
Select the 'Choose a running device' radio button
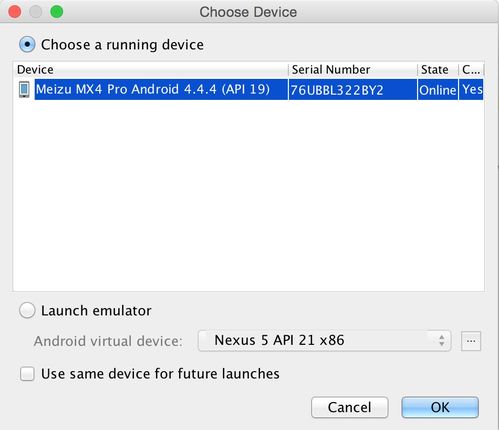coord(27,44)
